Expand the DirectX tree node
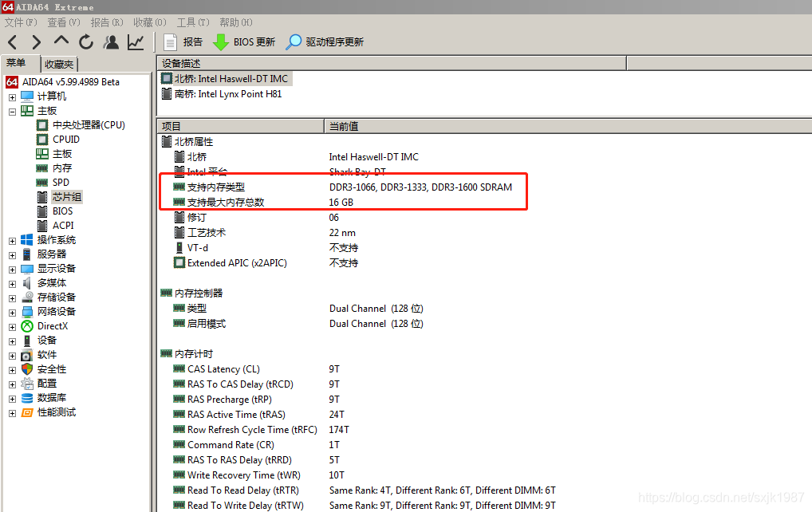Viewport: 812px width, 512px height. 13,327
